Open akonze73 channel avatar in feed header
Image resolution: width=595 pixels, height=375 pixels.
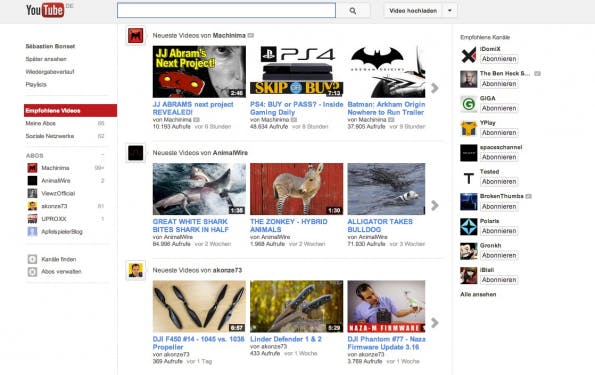pos(135,271)
